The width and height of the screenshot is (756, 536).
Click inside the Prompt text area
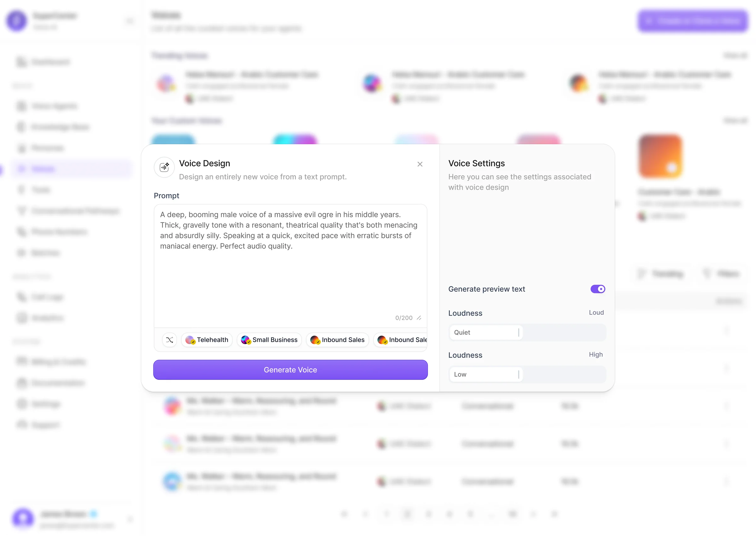tap(290, 264)
